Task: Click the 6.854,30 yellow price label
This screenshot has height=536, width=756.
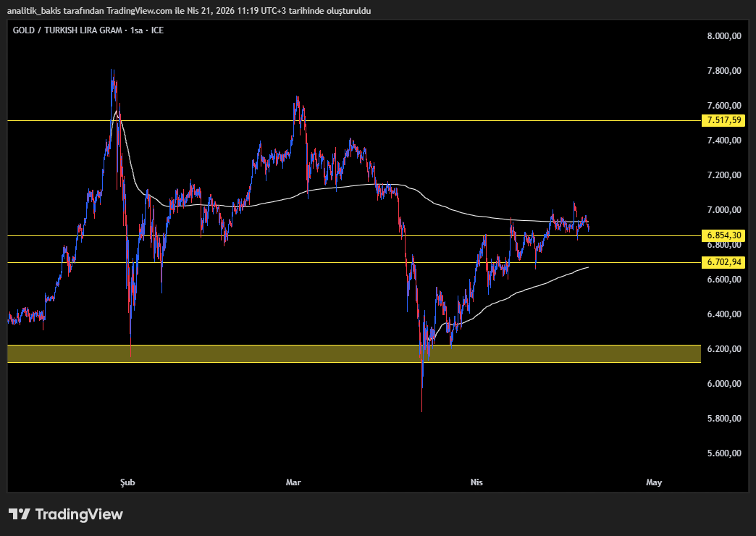Action: tap(723, 235)
